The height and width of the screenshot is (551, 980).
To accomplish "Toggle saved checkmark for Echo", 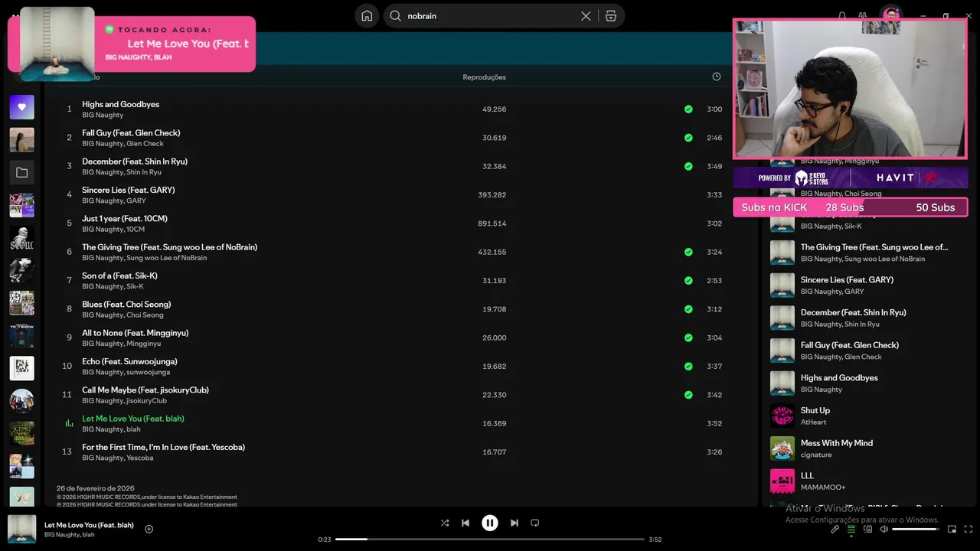I will tap(688, 366).
